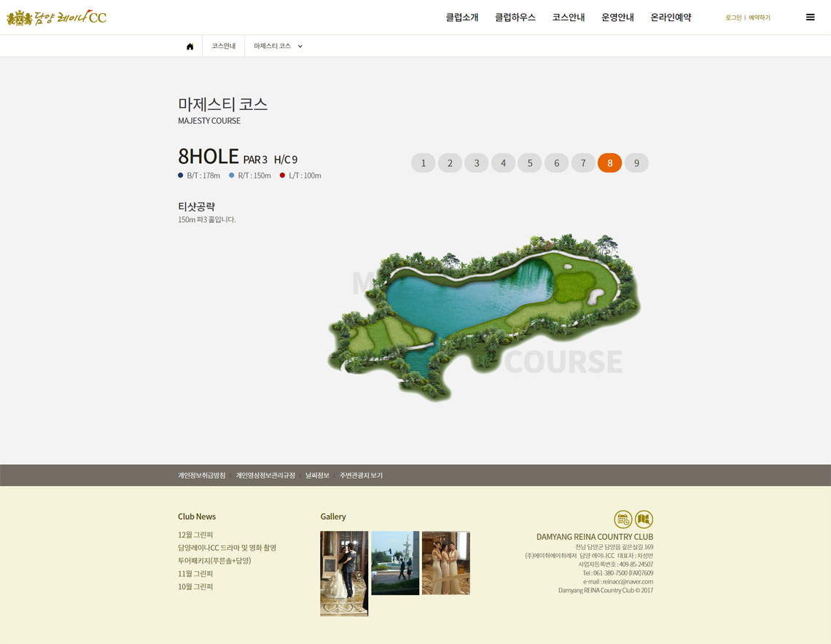This screenshot has height=644, width=831.
Task: Click the 로그인 link
Action: [733, 17]
